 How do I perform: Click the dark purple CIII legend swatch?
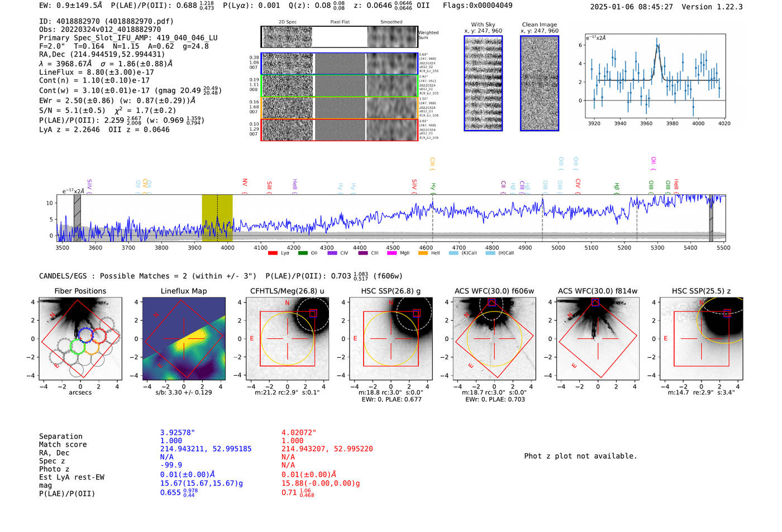[363, 253]
